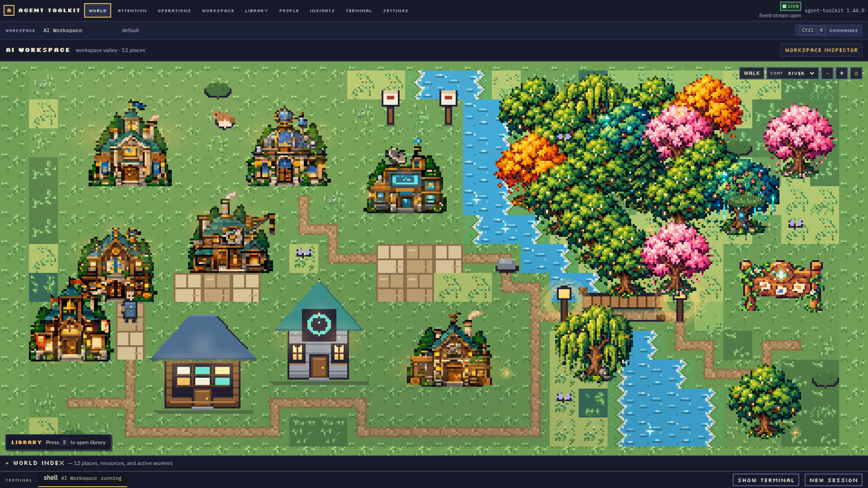Open the Library nav tab

pos(256,10)
